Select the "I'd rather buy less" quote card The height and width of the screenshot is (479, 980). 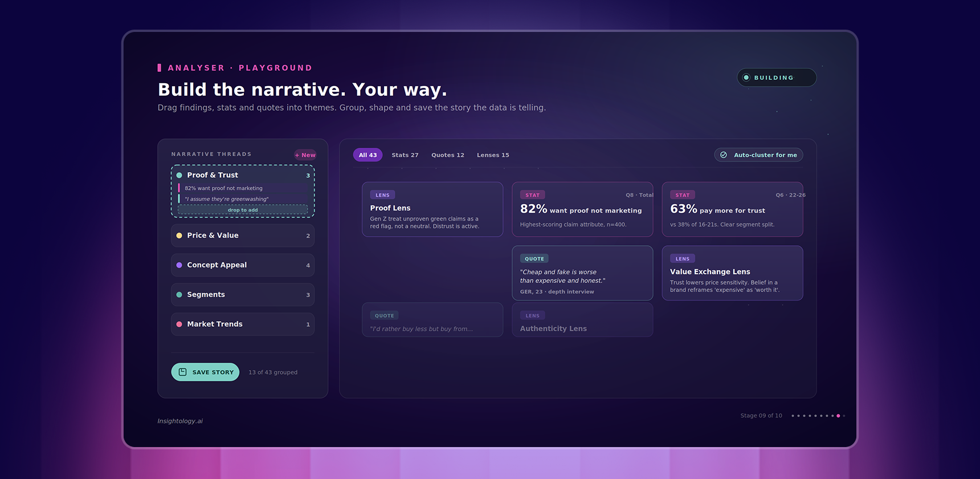[432, 320]
